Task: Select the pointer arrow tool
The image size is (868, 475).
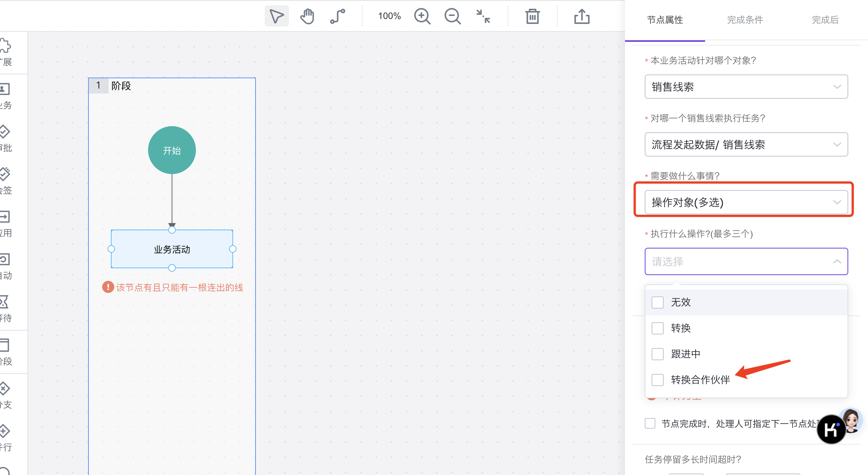Action: click(276, 16)
